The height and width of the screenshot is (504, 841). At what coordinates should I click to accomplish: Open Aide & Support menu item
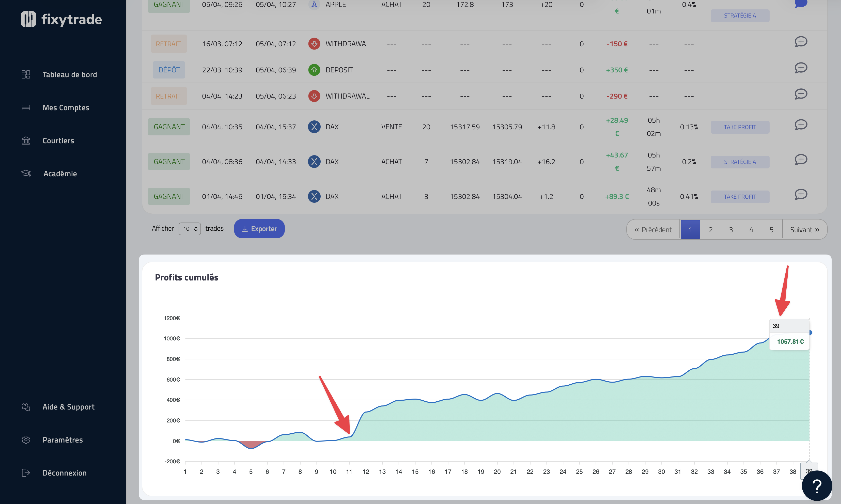(68, 407)
